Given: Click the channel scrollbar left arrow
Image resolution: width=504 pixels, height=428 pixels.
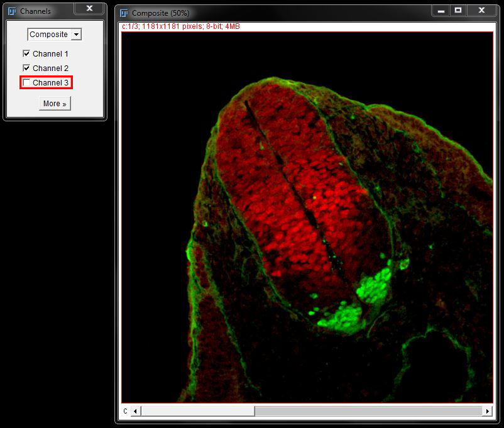Looking at the screenshot, I should [x=136, y=411].
